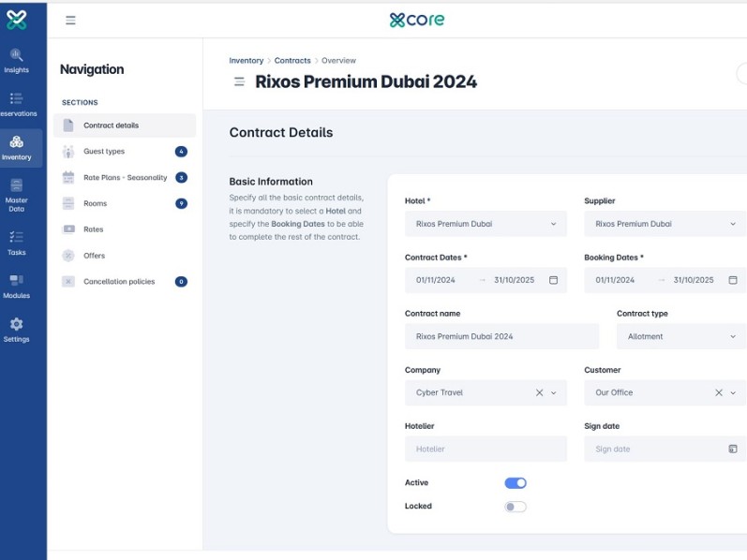This screenshot has width=747, height=560.
Task: Open the Contract type Allotment dropdown
Action: pyautogui.click(x=681, y=337)
